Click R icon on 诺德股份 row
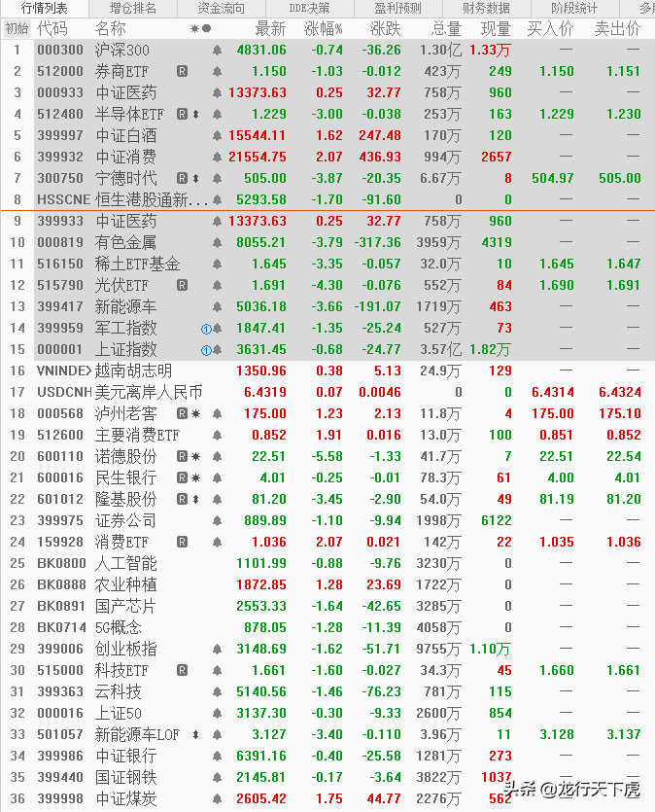Viewport: 655px width, 812px height. [182, 456]
